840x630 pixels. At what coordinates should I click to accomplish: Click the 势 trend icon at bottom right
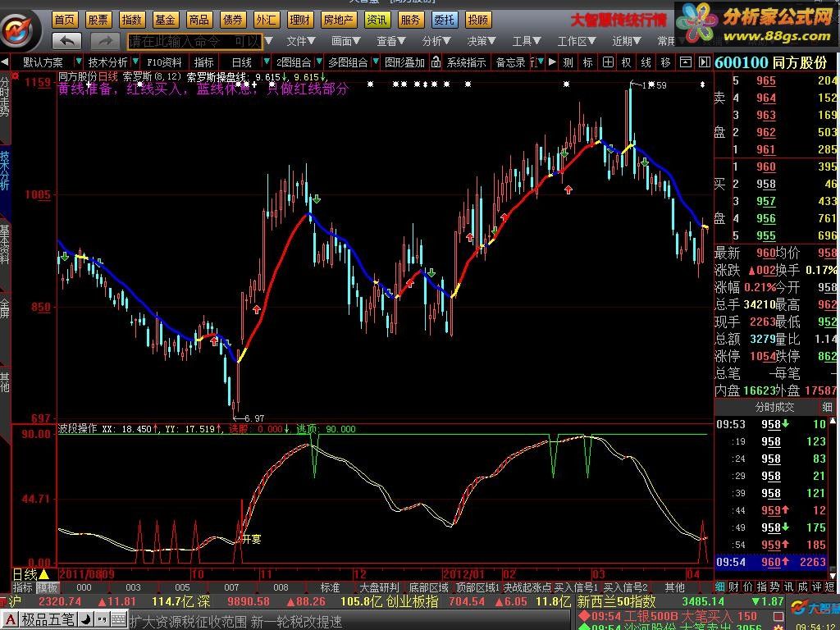coord(775,587)
